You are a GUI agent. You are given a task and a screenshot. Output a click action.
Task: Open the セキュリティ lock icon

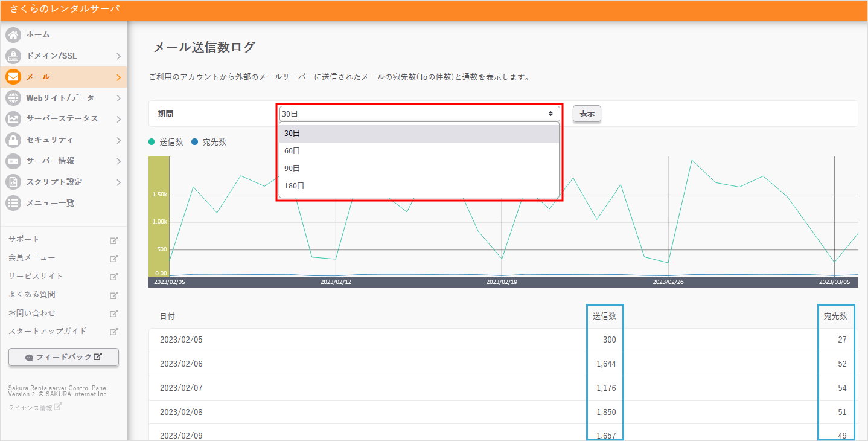pos(13,140)
